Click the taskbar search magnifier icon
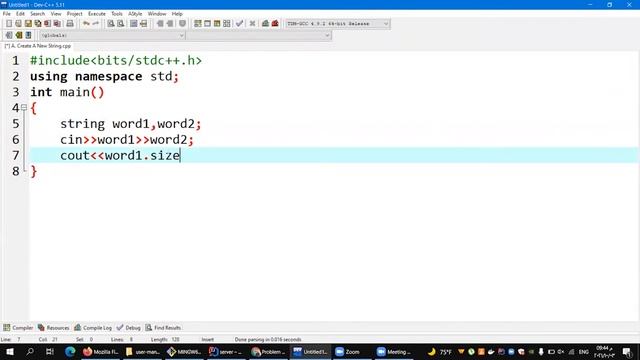Image resolution: width=640 pixels, height=360 pixels. pyautogui.click(x=30, y=351)
